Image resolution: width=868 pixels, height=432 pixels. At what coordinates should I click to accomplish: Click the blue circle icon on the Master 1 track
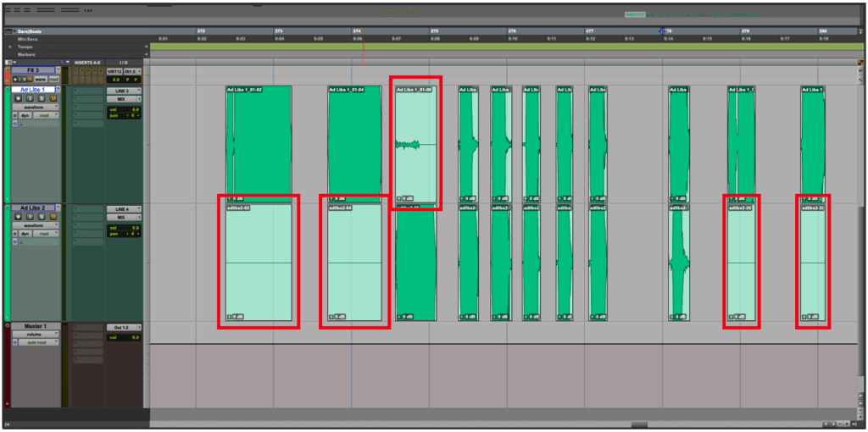[x=15, y=342]
